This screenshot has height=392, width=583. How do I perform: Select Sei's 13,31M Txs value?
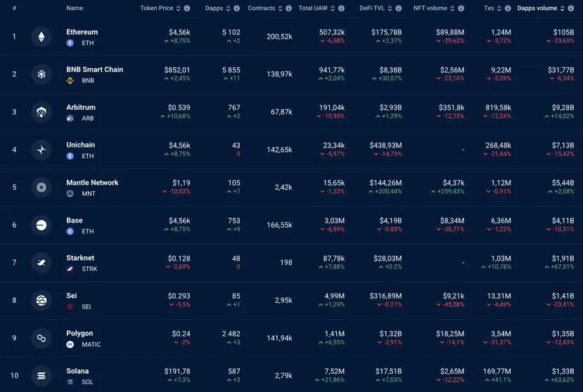pos(499,296)
